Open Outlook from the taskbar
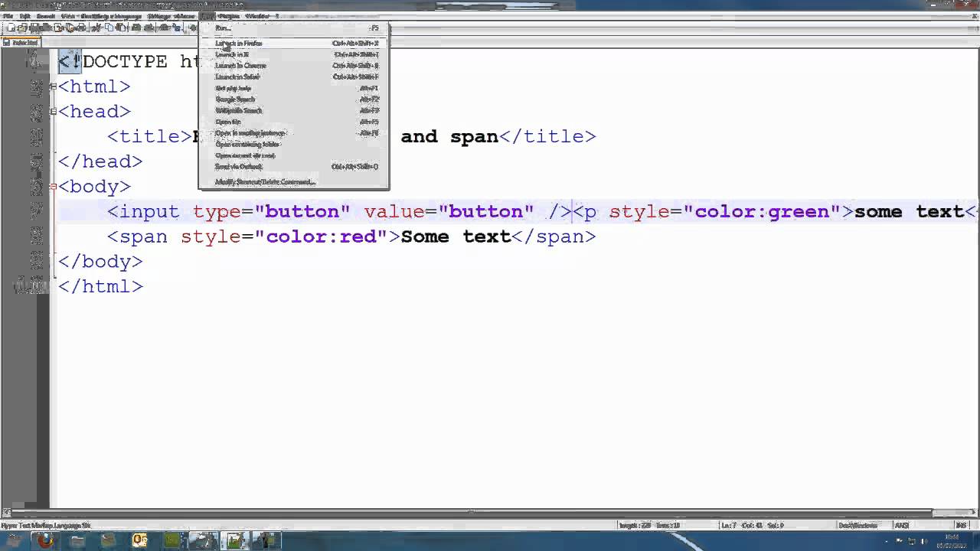Image resolution: width=980 pixels, height=551 pixels. (x=140, y=541)
